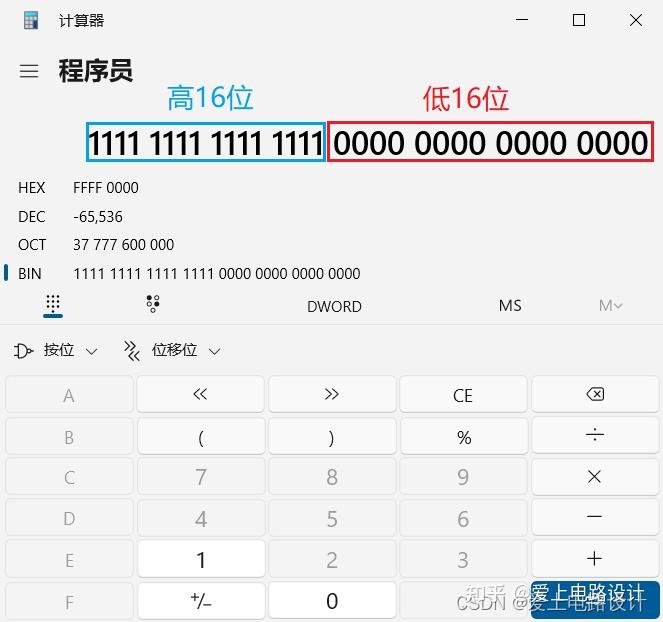Viewport: 663px width, 622px height.
Task: Click the left shift << key
Action: click(x=200, y=395)
